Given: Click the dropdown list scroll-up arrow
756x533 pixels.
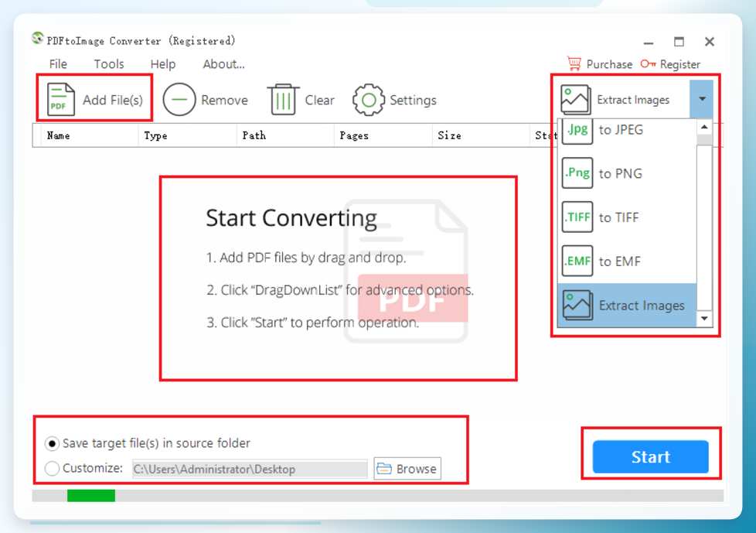Looking at the screenshot, I should coord(704,128).
